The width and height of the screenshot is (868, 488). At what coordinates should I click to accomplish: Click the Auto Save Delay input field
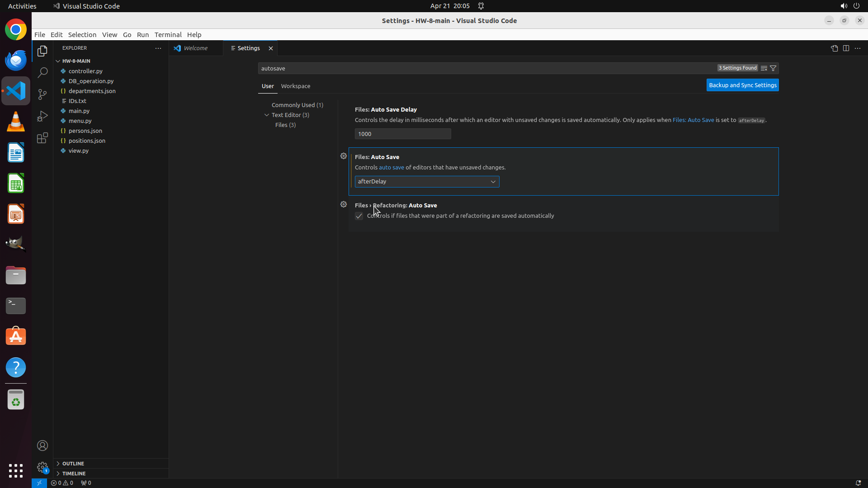[402, 134]
